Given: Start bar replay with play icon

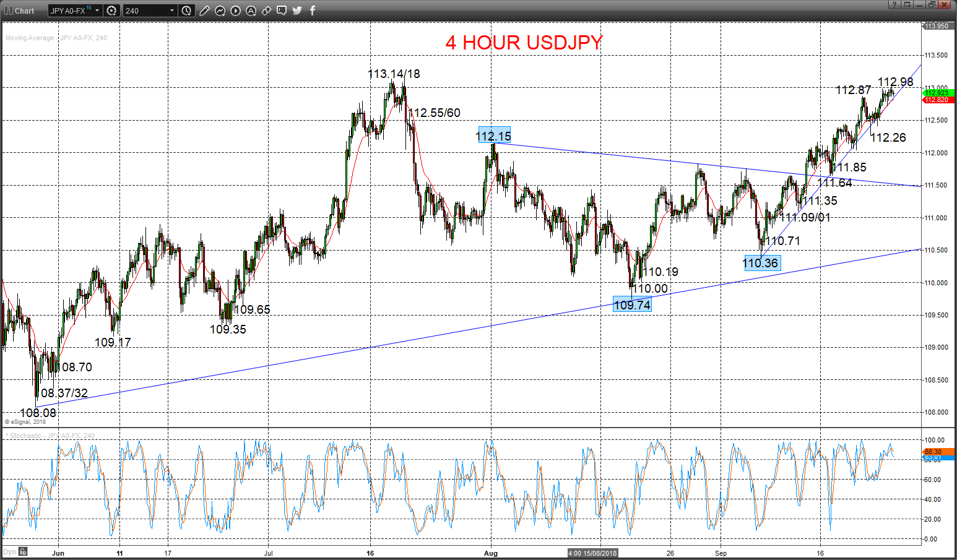Looking at the screenshot, I should 236,11.
